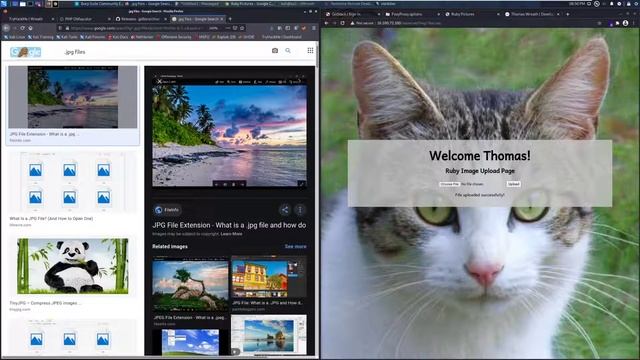
Task: Open the TryHackMe Dashboard bookmark
Action: (282, 37)
